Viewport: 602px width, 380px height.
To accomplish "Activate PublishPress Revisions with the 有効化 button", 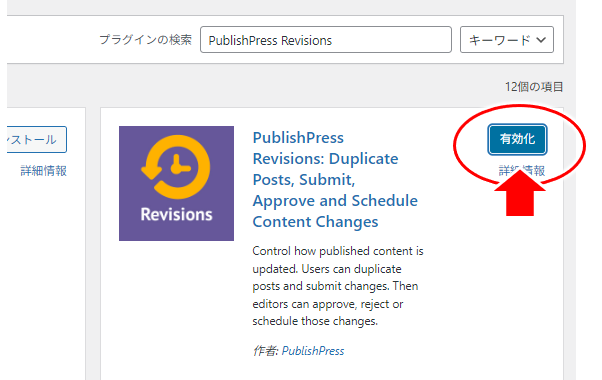I will [x=517, y=139].
